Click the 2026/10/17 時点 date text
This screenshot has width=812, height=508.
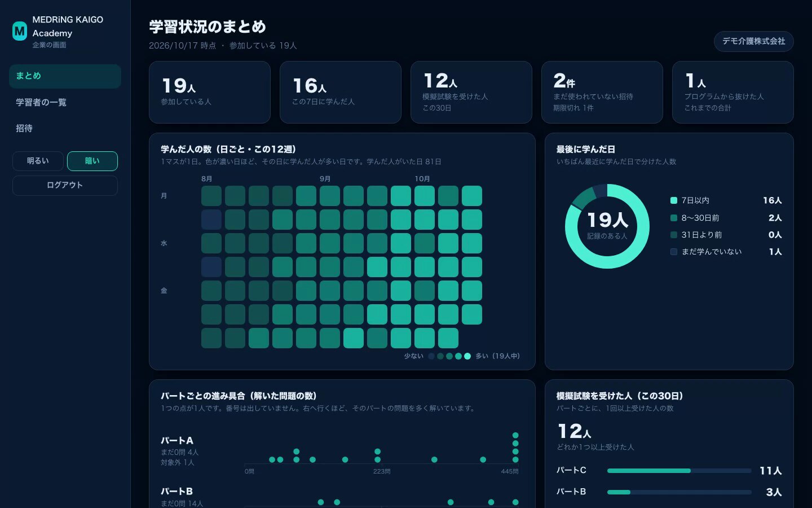tap(183, 46)
